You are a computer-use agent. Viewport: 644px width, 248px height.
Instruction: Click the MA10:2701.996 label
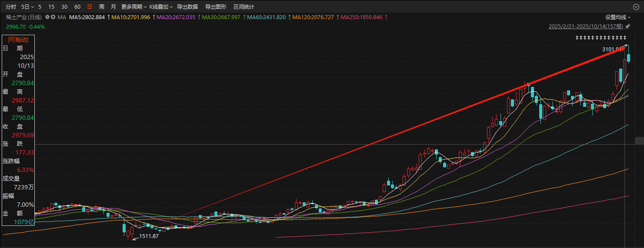click(x=131, y=17)
